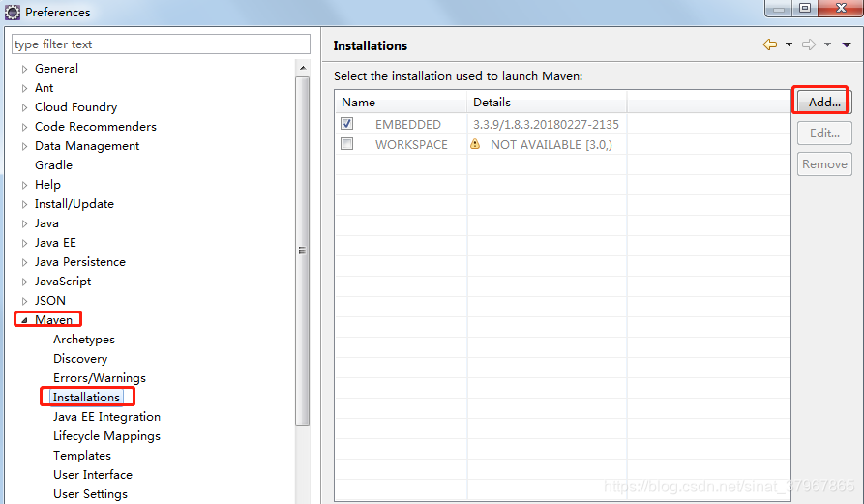Expand the JavaScript tree node
864x504 pixels.
pyautogui.click(x=24, y=282)
